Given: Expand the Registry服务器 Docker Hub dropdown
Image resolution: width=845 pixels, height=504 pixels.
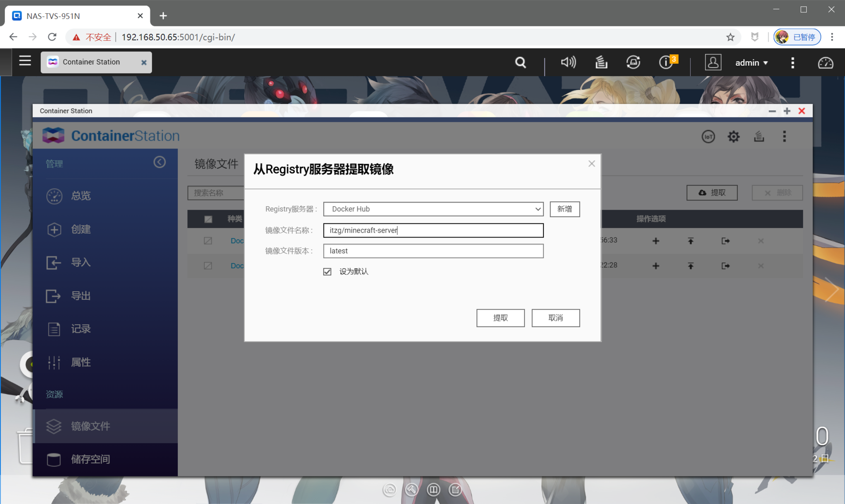Looking at the screenshot, I should click(433, 209).
